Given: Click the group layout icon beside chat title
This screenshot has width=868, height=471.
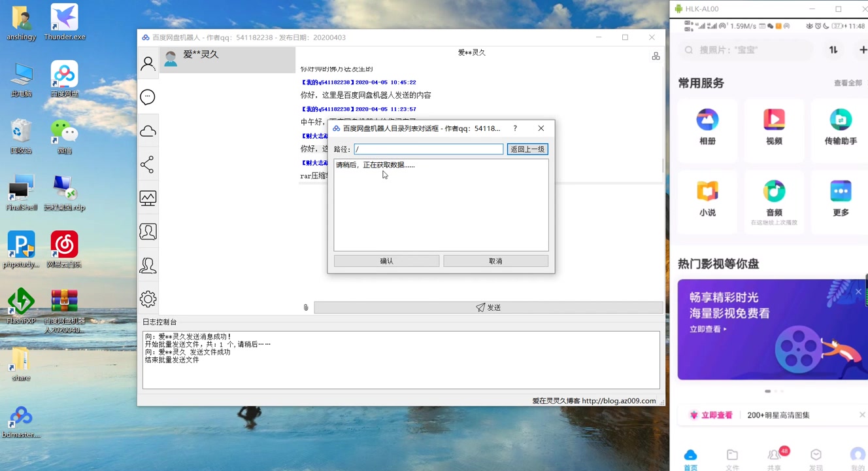Looking at the screenshot, I should tap(656, 56).
